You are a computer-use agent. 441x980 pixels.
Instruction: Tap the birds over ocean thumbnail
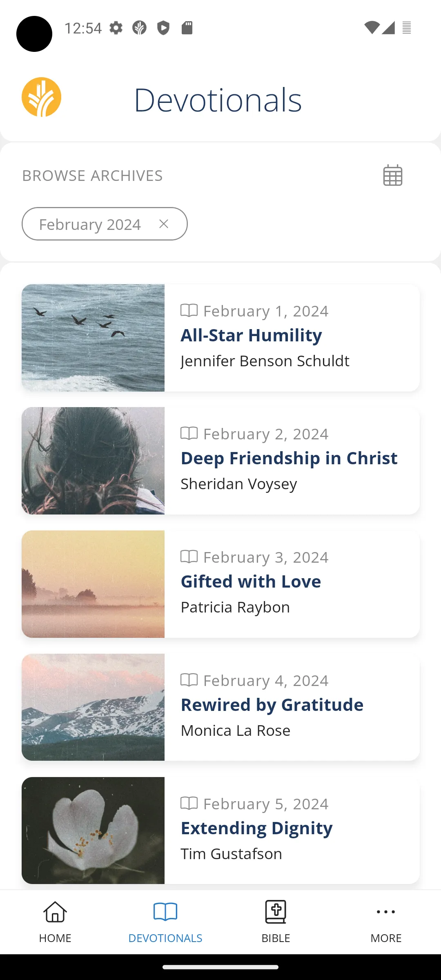click(x=93, y=338)
